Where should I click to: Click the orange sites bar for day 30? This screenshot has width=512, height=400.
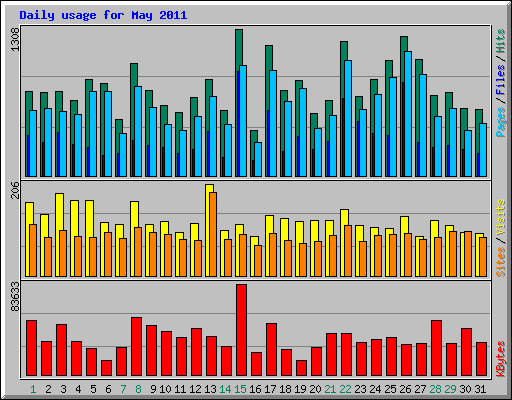468,254
